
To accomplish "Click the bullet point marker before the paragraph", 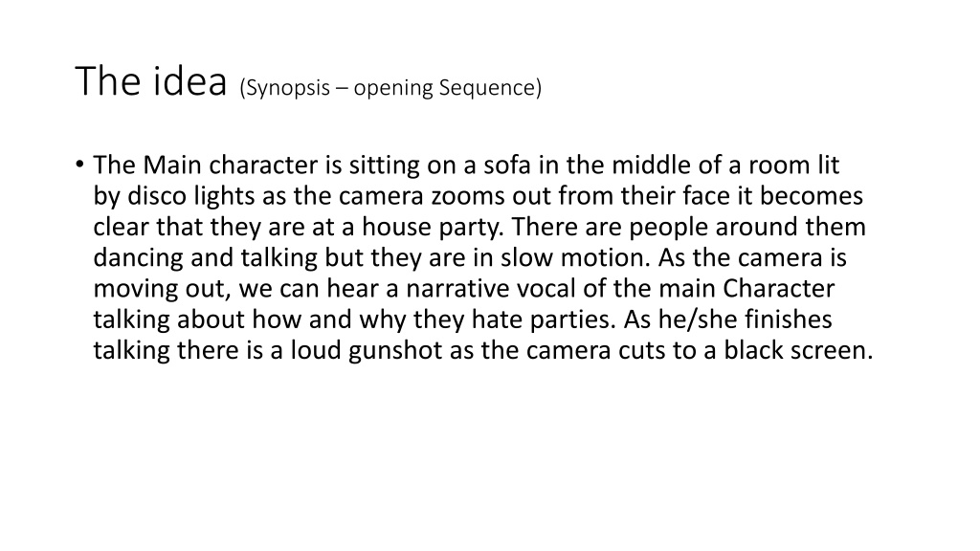I will click(x=79, y=165).
